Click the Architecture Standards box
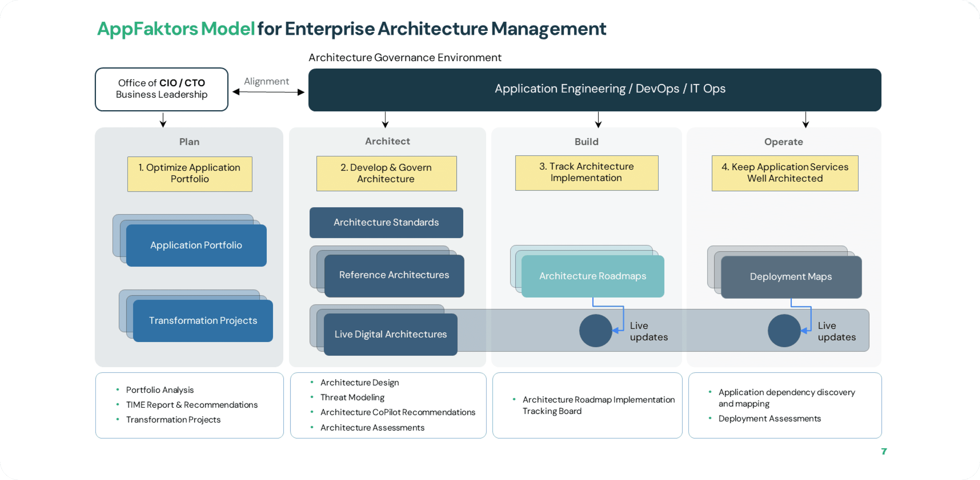Image resolution: width=980 pixels, height=480 pixels. coord(386,222)
